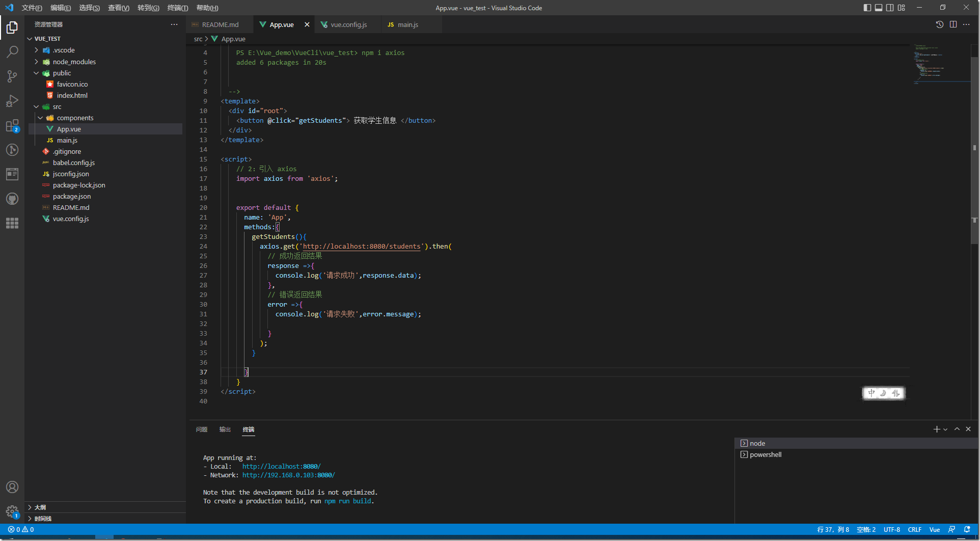Open the project-manager icon below Extensions

12,174
